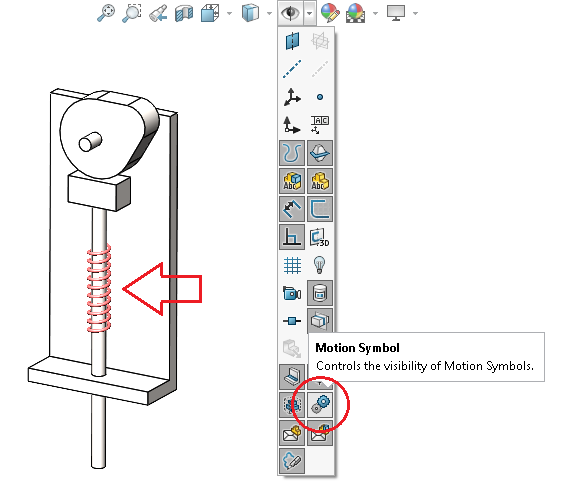Toggle View Coordinate Systems three-arrow icon
Screen dimensions: 563x497
tap(292, 97)
